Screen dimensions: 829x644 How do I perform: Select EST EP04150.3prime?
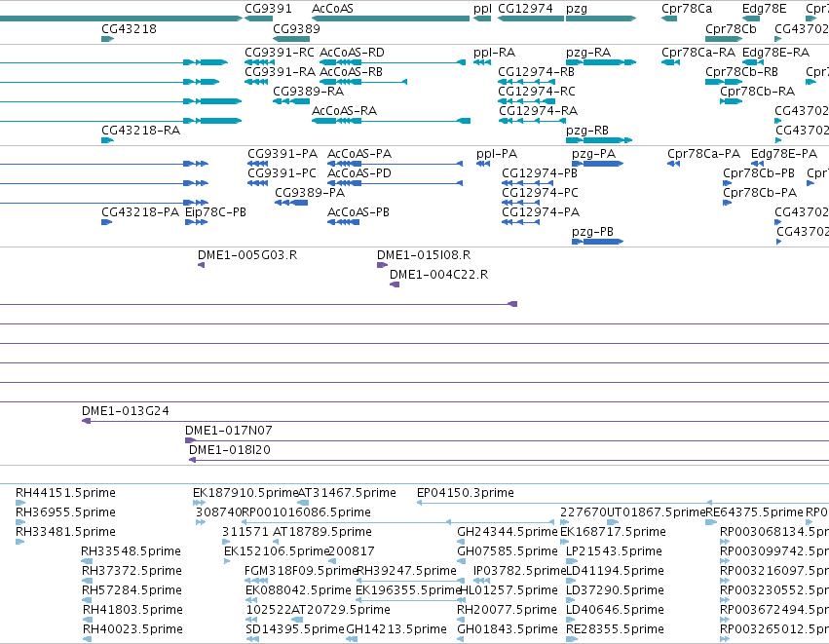[x=466, y=493]
